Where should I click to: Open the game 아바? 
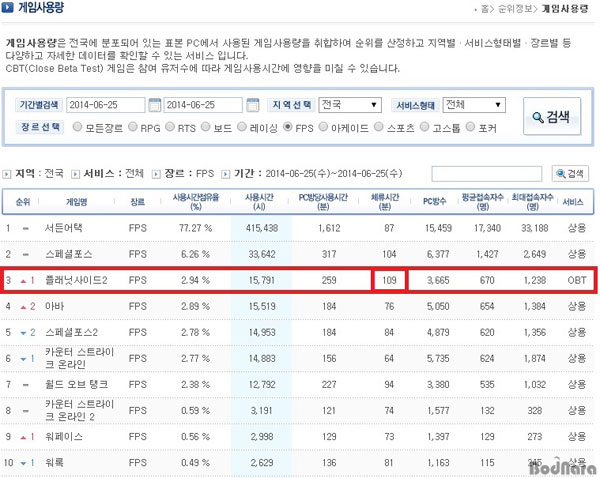[54, 306]
